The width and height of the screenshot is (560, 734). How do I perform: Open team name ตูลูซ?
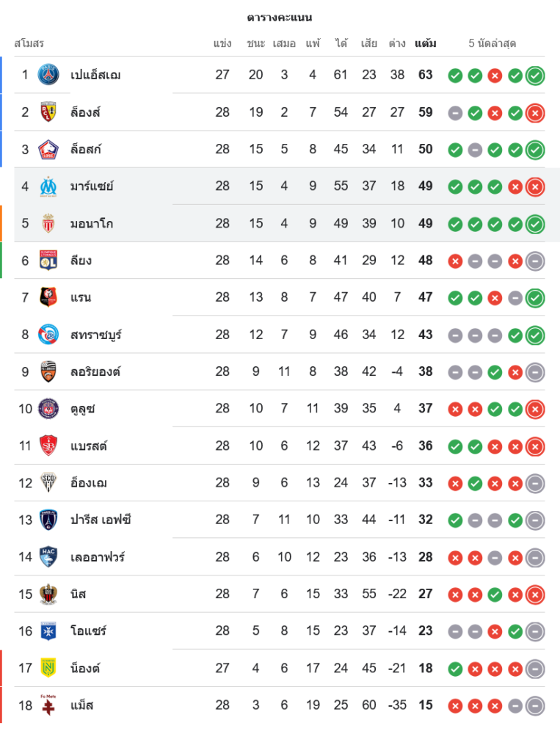(83, 409)
